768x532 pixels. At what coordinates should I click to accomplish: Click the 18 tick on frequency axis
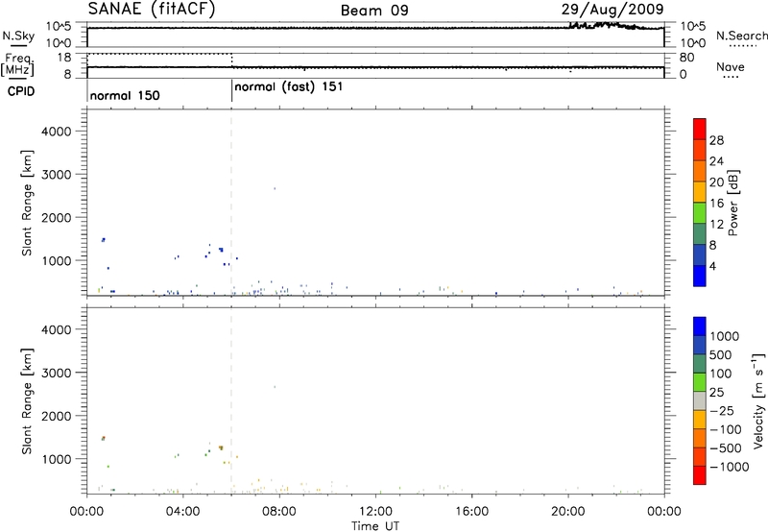point(64,58)
